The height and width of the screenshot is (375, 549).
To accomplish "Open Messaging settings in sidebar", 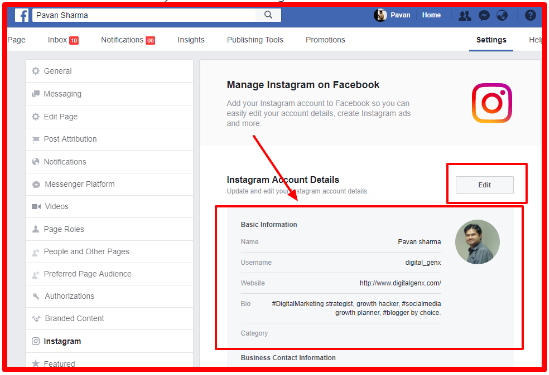I will [110, 94].
